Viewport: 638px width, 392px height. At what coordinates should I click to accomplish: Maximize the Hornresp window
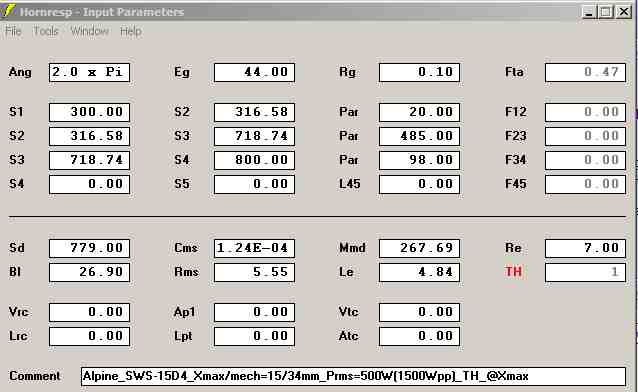605,12
